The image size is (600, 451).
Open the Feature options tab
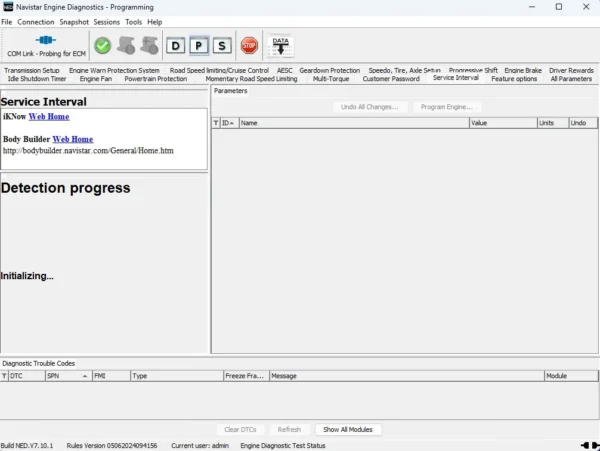[x=514, y=79]
